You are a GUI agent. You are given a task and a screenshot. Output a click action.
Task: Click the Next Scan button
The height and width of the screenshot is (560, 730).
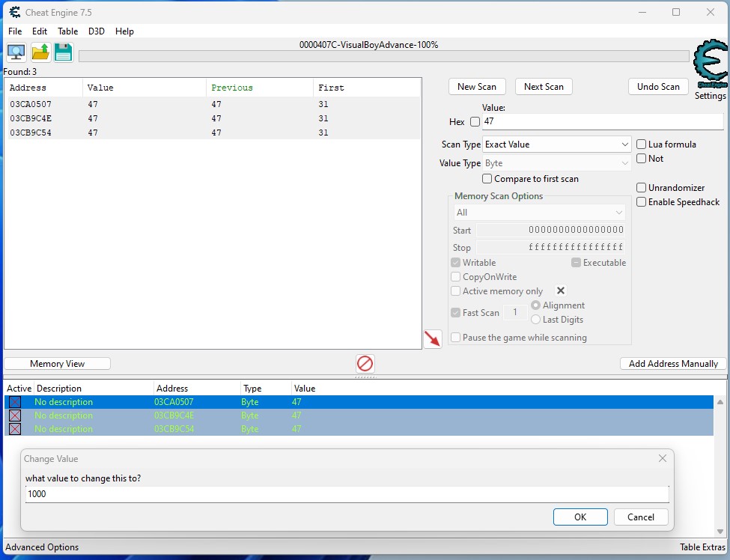coord(544,87)
